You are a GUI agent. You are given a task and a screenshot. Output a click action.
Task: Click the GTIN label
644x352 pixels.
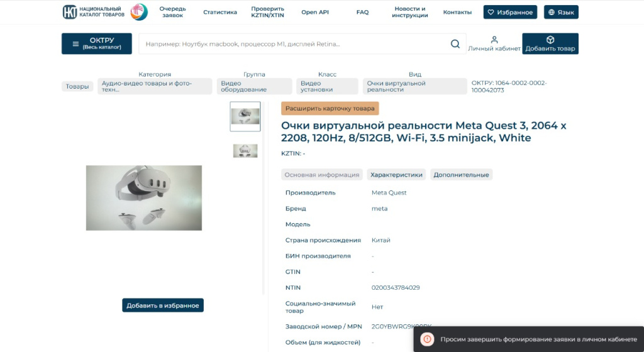coord(293,272)
